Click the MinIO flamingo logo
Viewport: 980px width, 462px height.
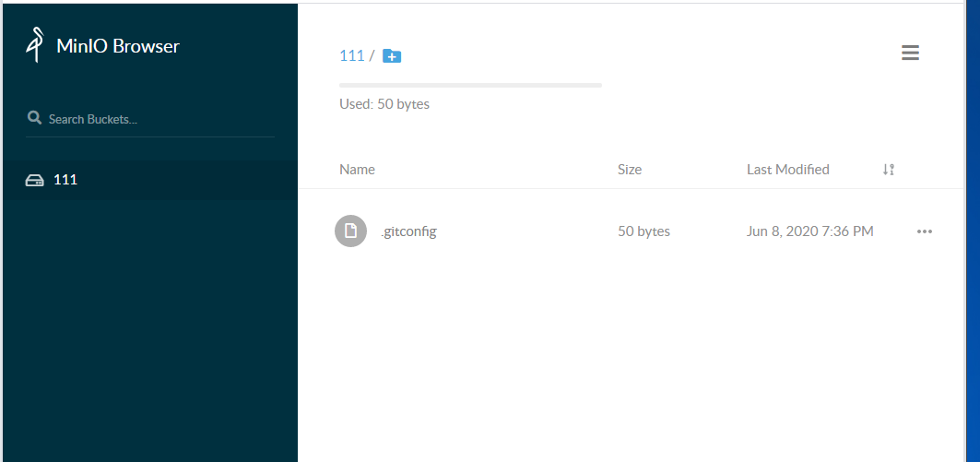tap(35, 46)
